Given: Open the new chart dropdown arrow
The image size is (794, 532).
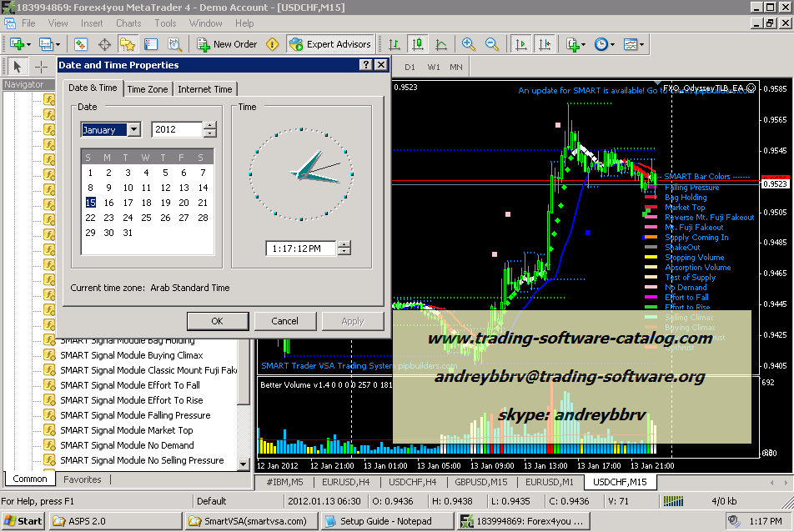Looking at the screenshot, I should 29,44.
